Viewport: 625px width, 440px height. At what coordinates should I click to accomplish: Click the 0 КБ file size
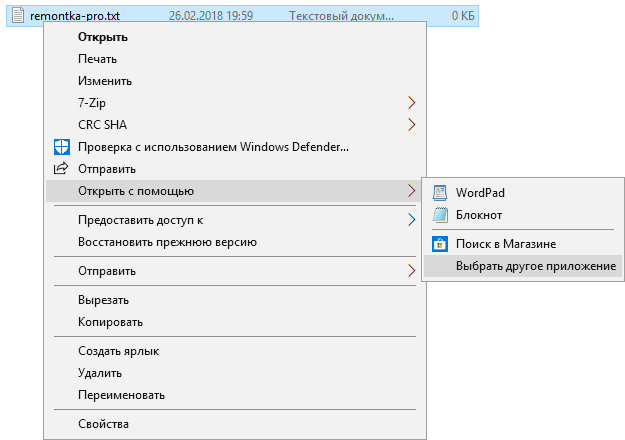pyautogui.click(x=463, y=16)
